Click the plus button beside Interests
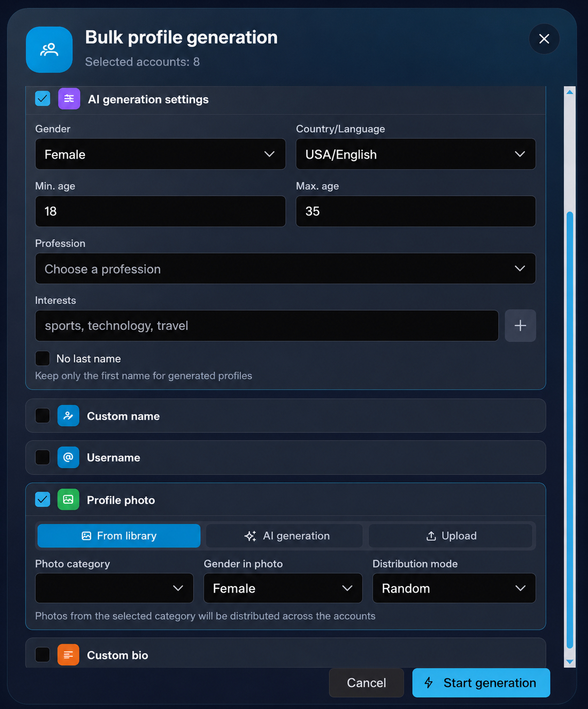This screenshot has height=709, width=588. (x=520, y=325)
